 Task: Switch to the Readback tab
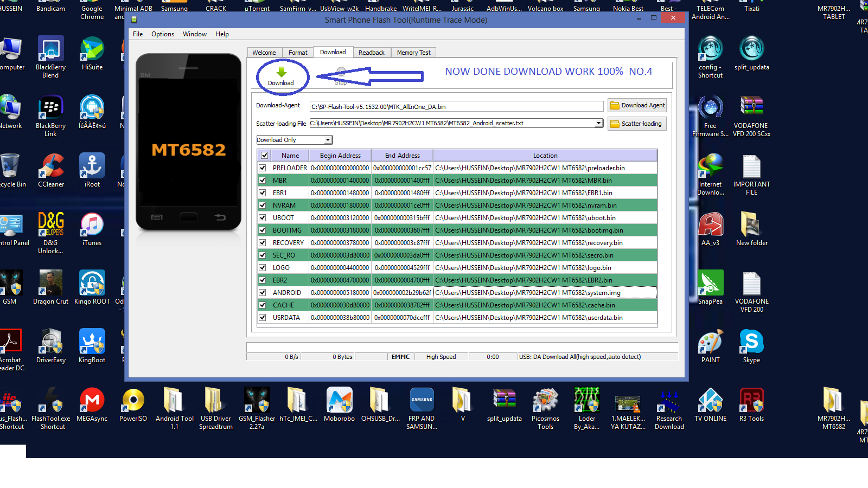coord(372,53)
